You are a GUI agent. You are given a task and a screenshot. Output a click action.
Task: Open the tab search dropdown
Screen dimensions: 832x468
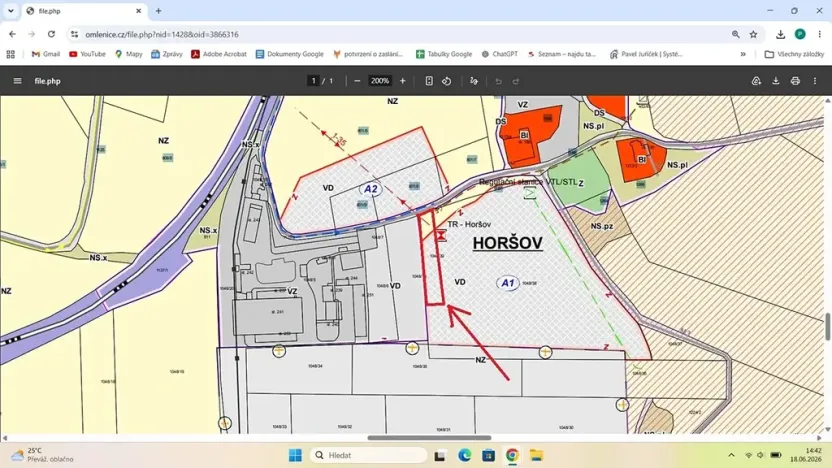point(11,11)
